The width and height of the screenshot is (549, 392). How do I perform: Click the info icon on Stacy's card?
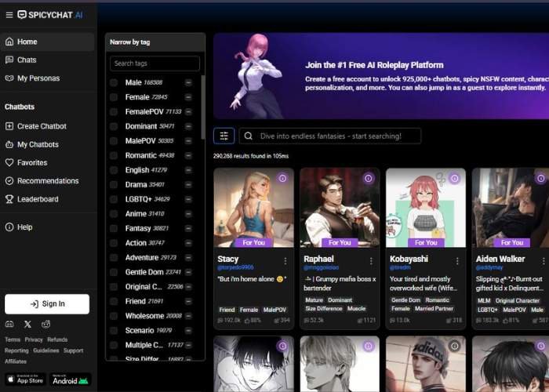click(282, 179)
